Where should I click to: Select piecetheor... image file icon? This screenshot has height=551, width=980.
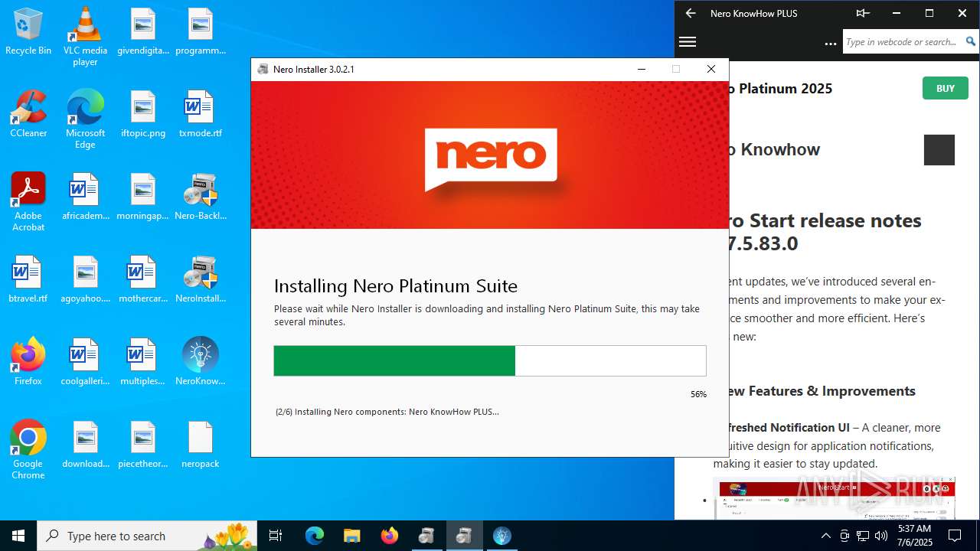[143, 444]
